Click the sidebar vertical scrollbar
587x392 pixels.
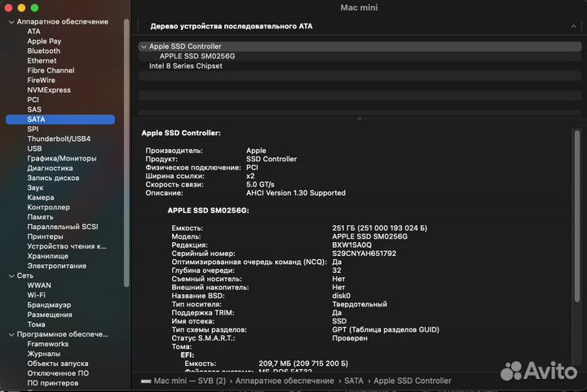[x=126, y=152]
